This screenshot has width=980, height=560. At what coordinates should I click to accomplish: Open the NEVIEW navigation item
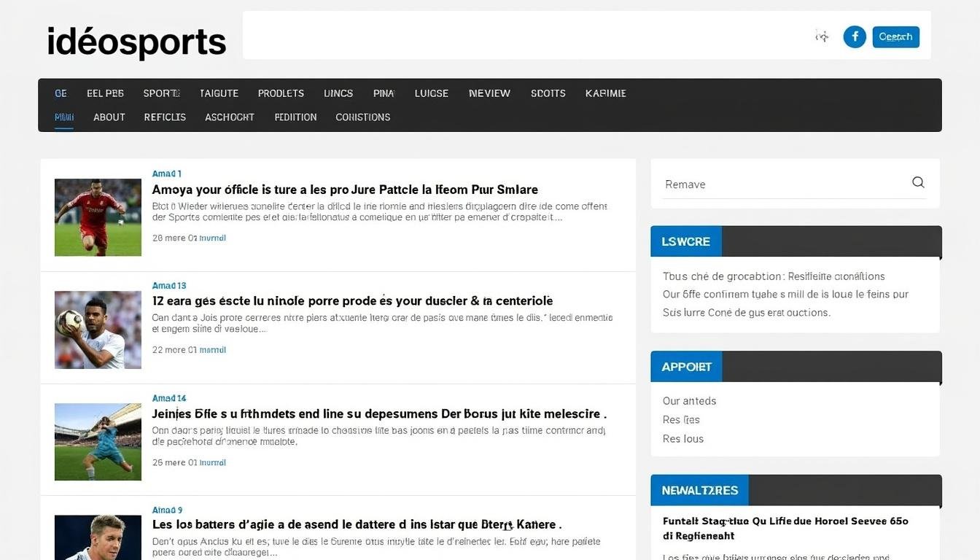point(489,93)
